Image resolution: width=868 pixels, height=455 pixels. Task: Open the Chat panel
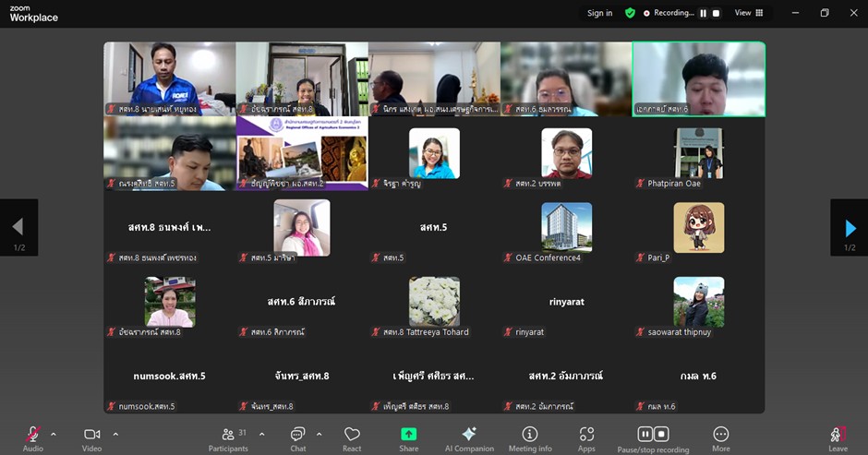(x=297, y=435)
